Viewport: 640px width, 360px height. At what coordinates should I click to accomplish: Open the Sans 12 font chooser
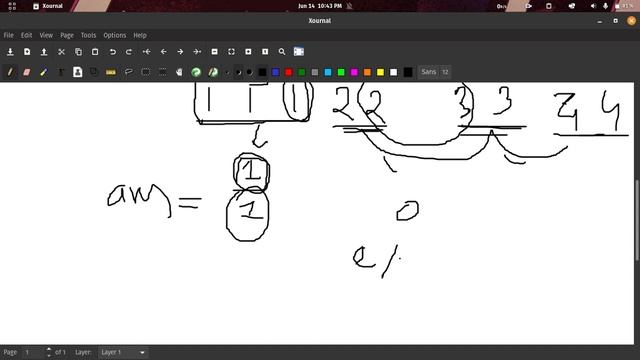435,72
